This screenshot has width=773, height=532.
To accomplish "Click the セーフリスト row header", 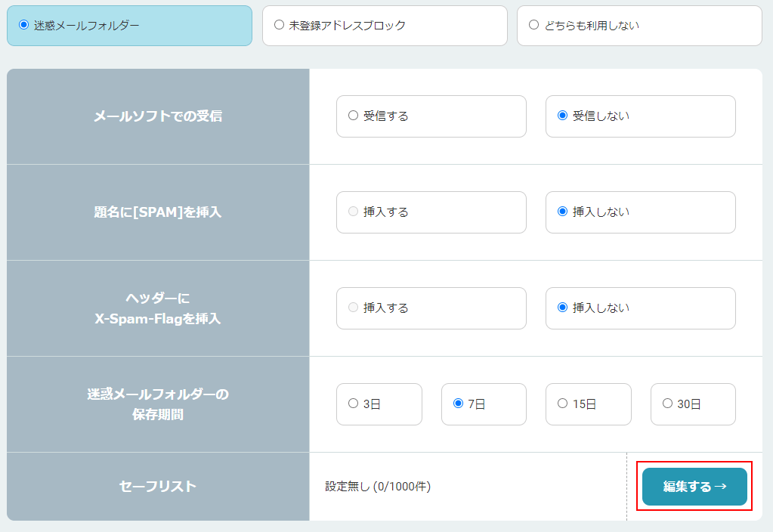I will click(x=157, y=487).
